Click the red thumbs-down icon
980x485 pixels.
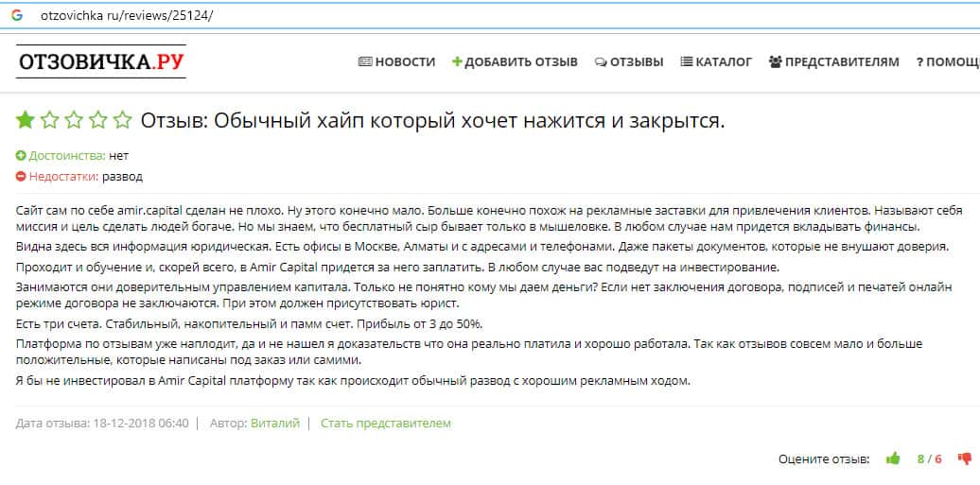pos(964,459)
